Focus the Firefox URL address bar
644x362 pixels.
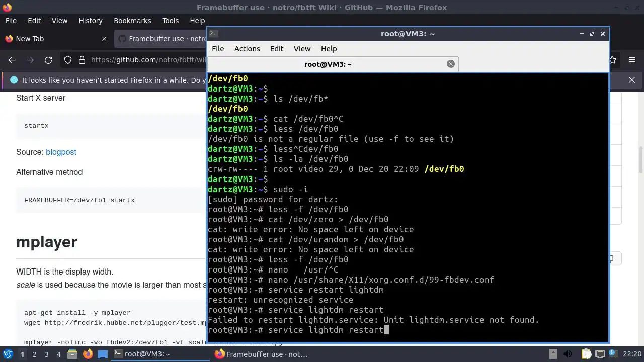(x=148, y=60)
